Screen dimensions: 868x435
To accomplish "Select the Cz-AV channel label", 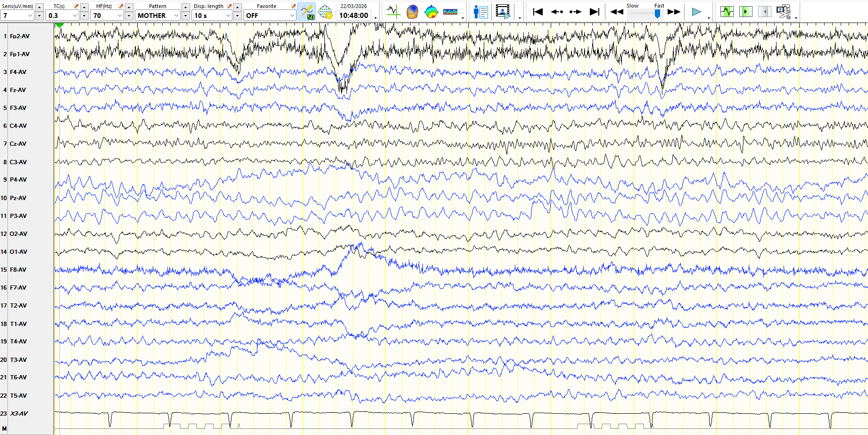I will (18, 143).
